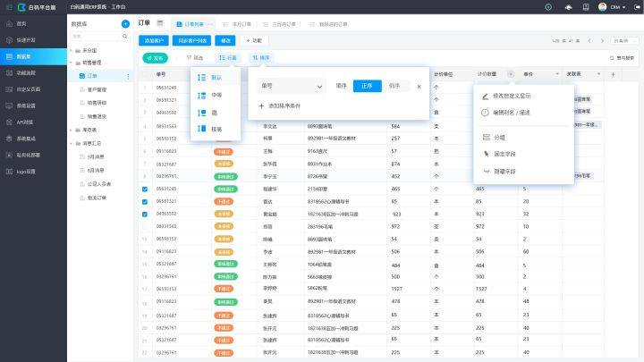
Task: Open the 首页 home sidebar item
Action: coord(33,24)
